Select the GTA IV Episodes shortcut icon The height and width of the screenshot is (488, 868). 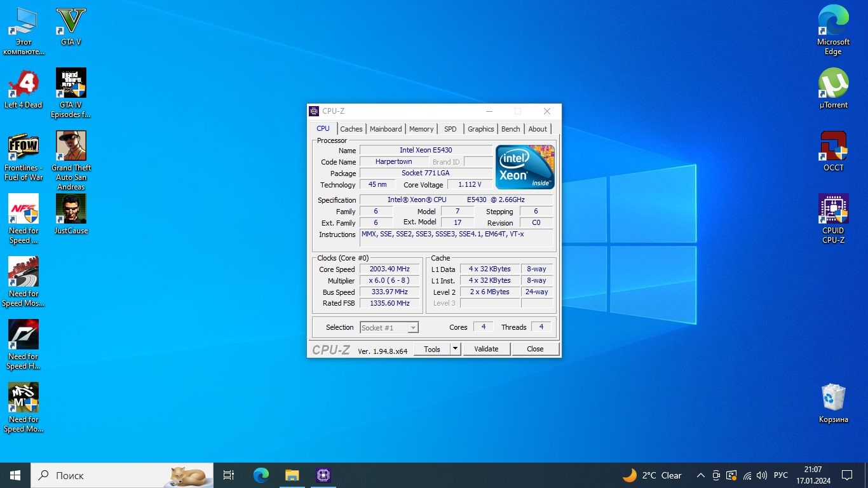[71, 93]
